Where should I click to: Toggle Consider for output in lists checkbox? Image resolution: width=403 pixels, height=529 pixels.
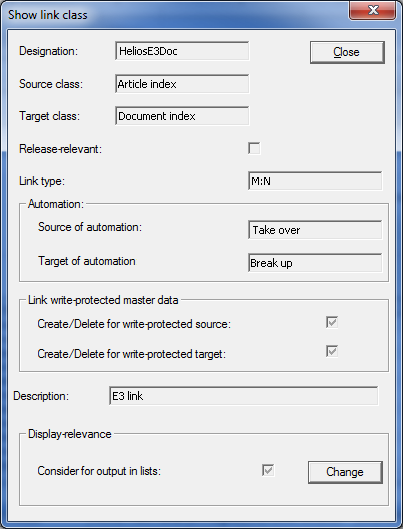(x=268, y=470)
